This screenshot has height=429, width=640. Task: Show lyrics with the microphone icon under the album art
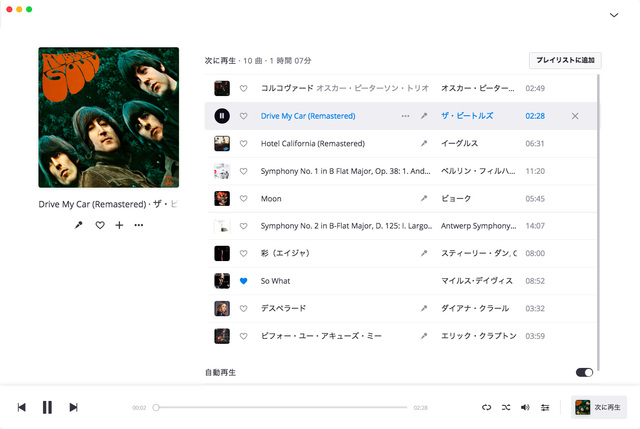click(x=78, y=225)
